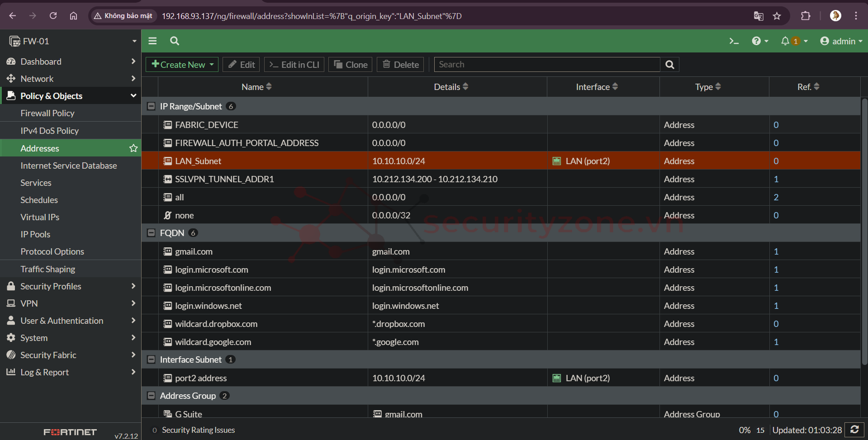
Task: Submit search with the magnifier button
Action: click(x=669, y=65)
